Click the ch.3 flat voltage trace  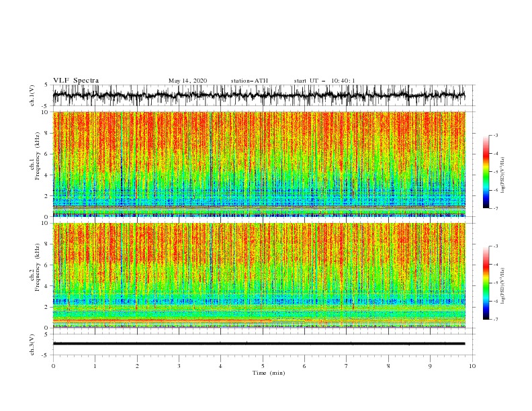259,344
